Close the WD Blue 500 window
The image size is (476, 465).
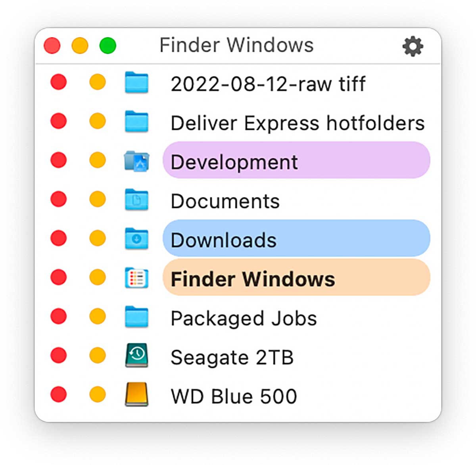[59, 394]
